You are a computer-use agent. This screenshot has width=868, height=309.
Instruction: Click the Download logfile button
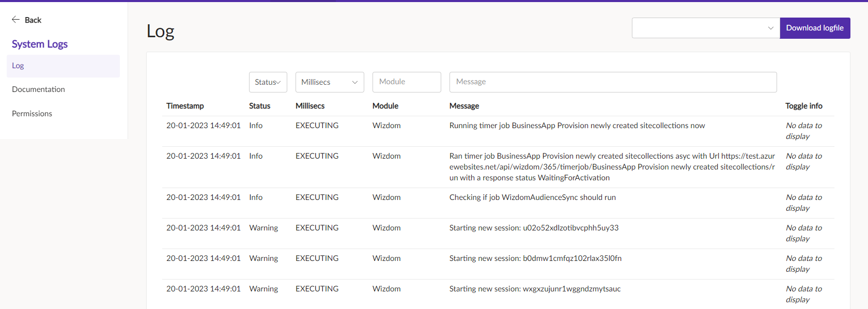coord(815,28)
